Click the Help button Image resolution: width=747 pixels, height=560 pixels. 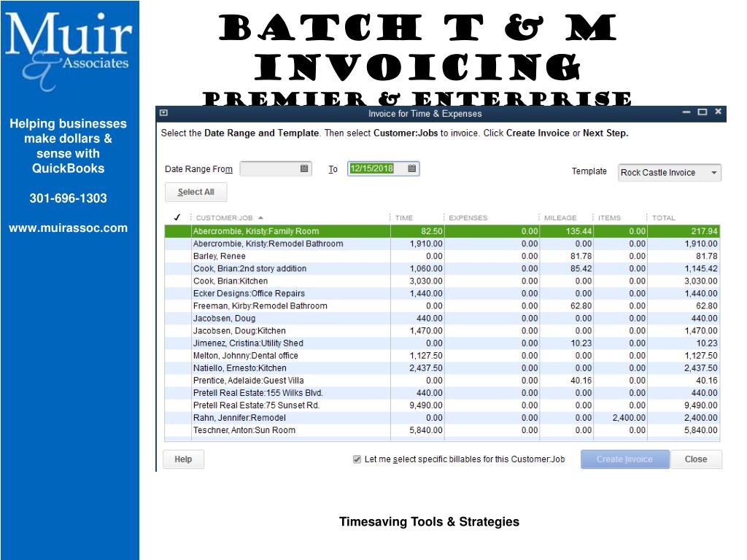183,459
